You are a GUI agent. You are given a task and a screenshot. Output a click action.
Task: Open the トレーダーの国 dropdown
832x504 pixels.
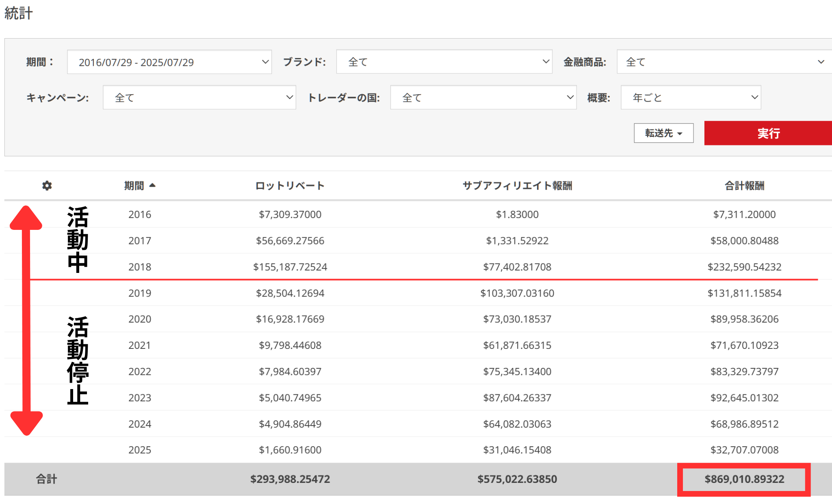coord(483,97)
